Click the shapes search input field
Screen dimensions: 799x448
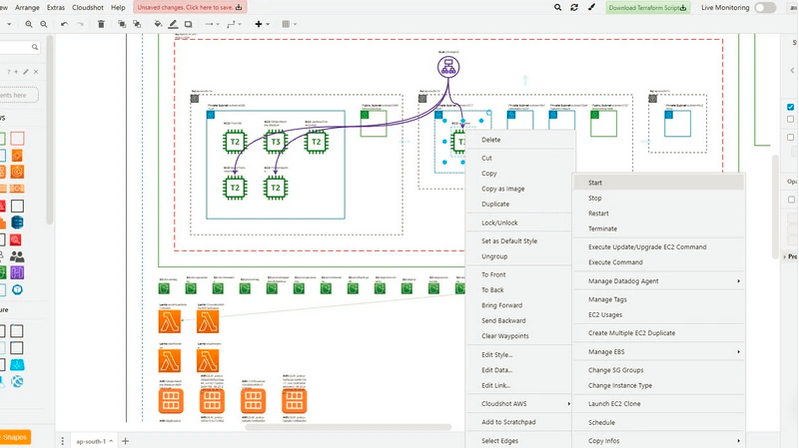(x=18, y=47)
